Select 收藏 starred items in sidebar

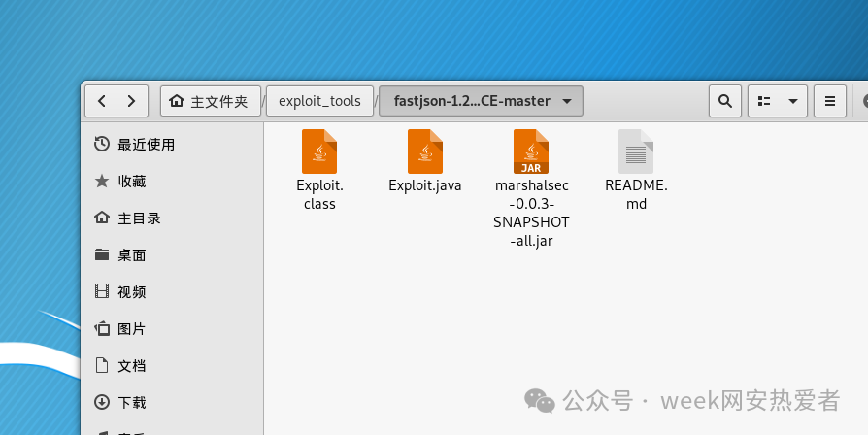pos(172,182)
